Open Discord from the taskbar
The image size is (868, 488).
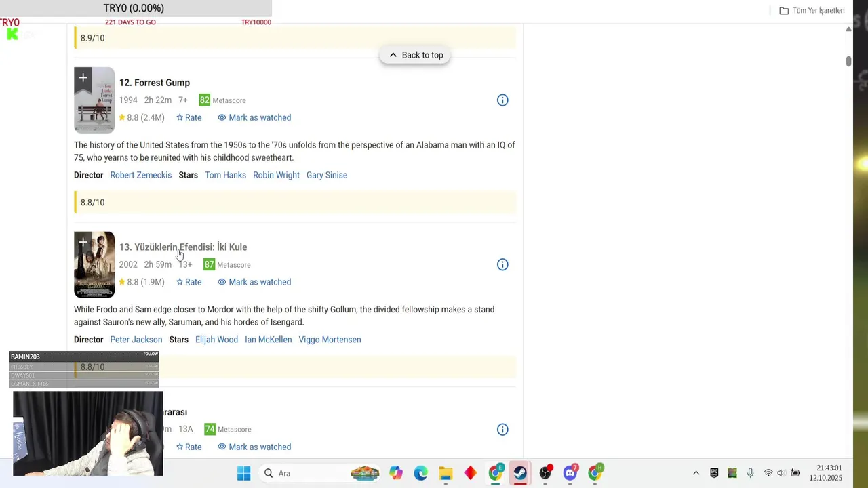(570, 473)
